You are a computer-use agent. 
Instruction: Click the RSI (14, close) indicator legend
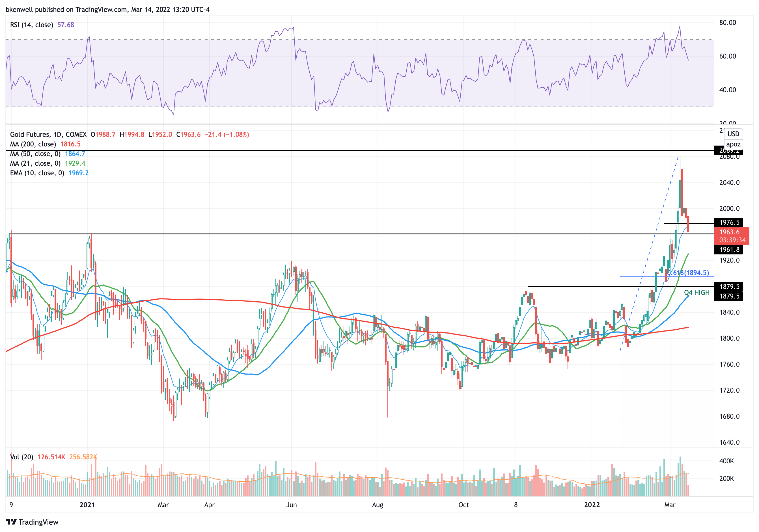31,25
